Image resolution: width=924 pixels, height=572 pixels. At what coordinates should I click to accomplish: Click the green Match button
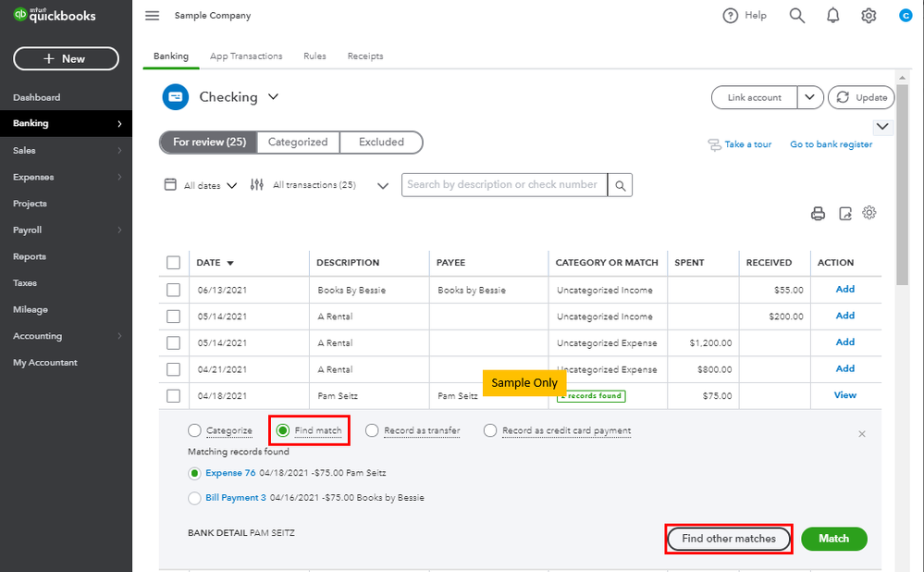833,539
